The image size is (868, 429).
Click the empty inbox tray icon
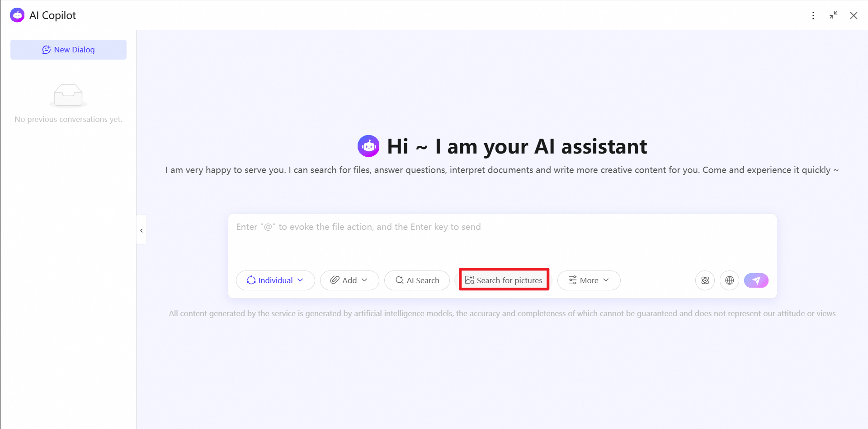click(68, 96)
